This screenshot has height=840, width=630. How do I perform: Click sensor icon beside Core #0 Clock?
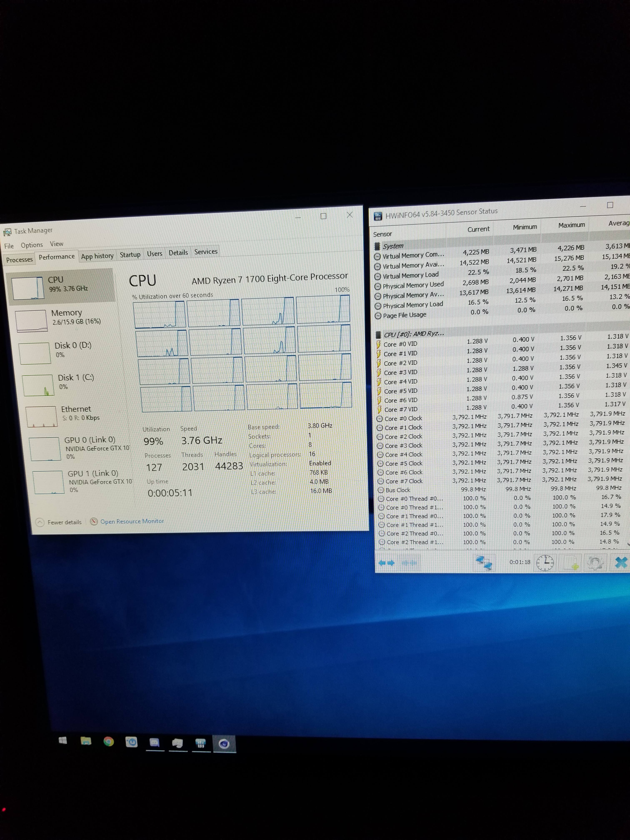coord(379,419)
